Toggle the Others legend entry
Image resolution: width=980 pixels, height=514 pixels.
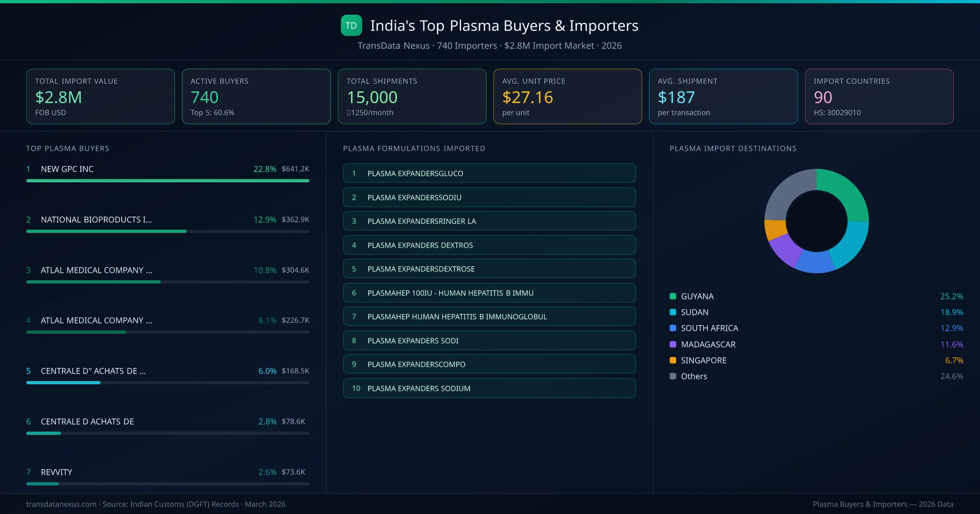pos(693,376)
